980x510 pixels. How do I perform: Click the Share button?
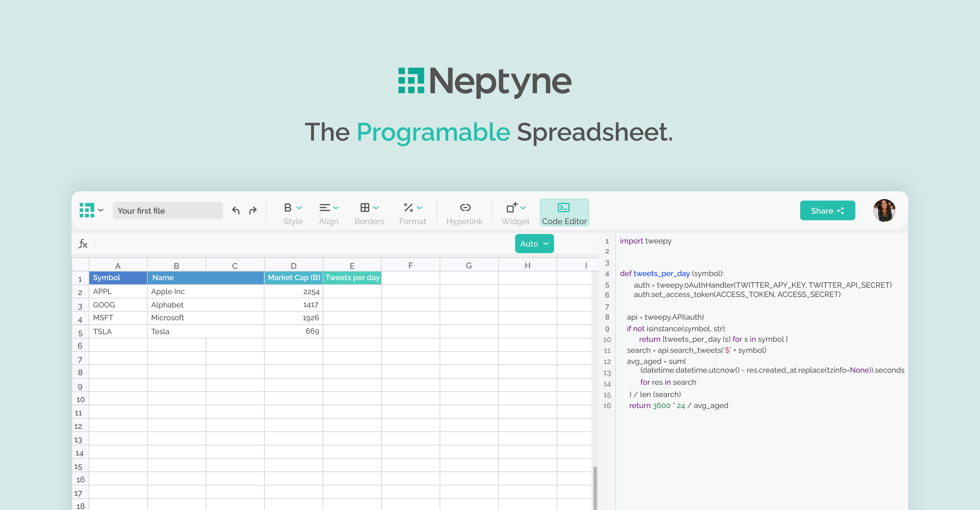click(827, 211)
